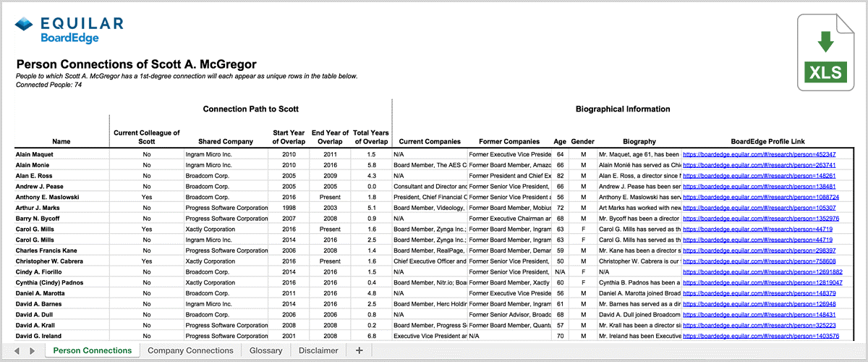868x362 pixels.
Task: Select Alain Monie's current companies cell
Action: click(x=430, y=165)
